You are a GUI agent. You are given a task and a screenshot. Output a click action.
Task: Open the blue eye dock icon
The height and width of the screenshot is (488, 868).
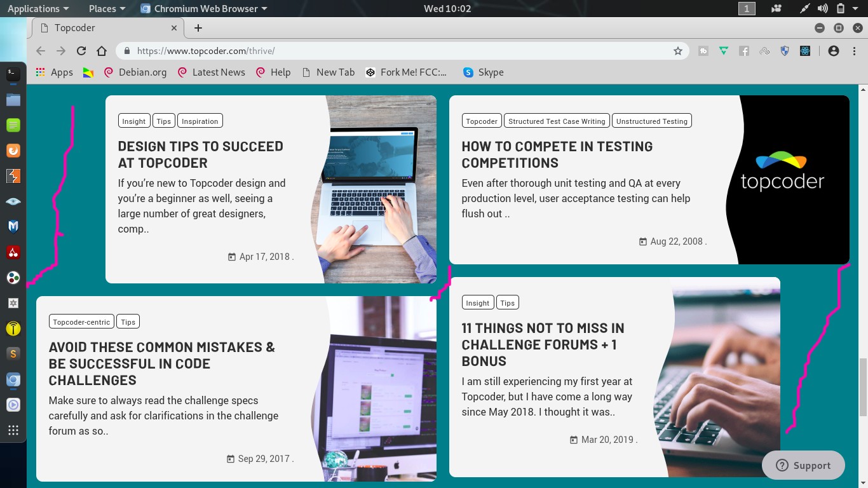point(13,201)
